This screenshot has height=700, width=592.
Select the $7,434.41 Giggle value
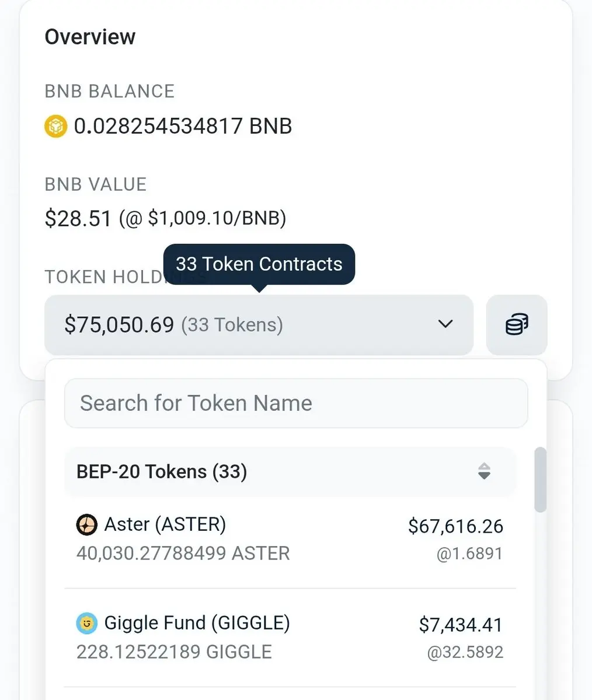(x=461, y=625)
